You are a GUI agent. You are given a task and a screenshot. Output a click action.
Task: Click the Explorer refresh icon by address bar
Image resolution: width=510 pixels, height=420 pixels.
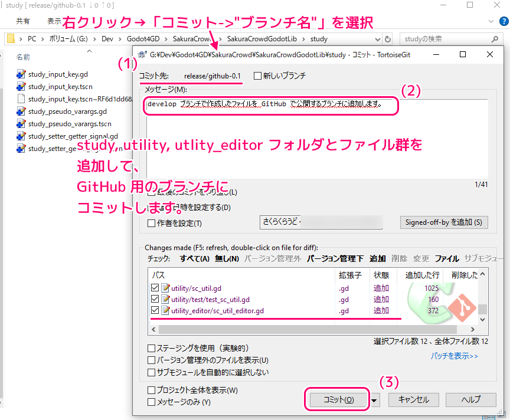coord(387,40)
